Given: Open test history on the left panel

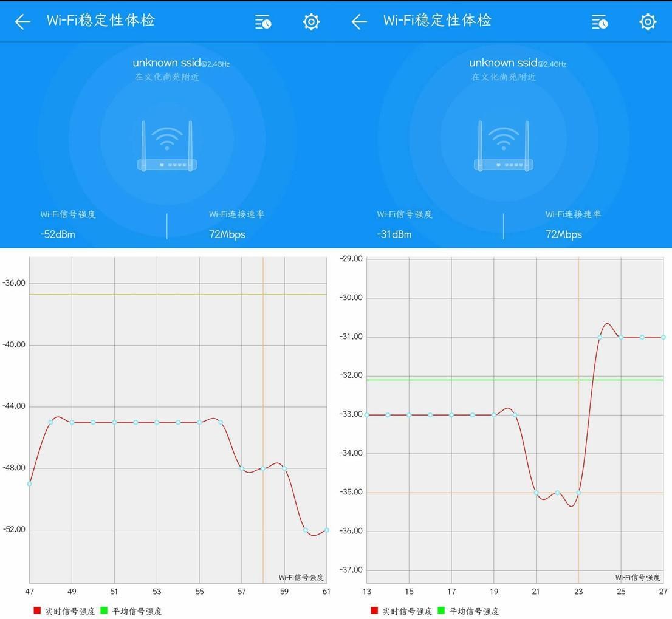Looking at the screenshot, I should point(262,21).
